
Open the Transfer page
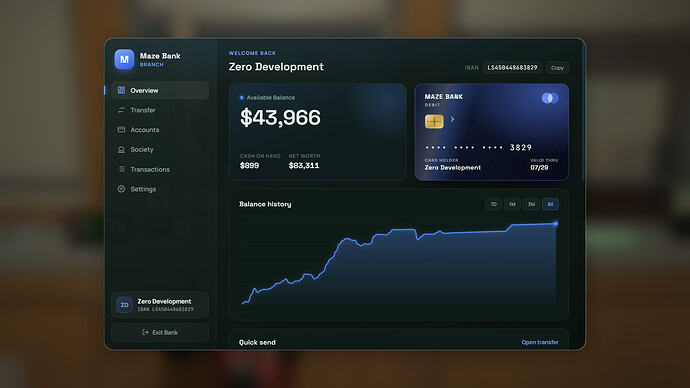pos(160,110)
